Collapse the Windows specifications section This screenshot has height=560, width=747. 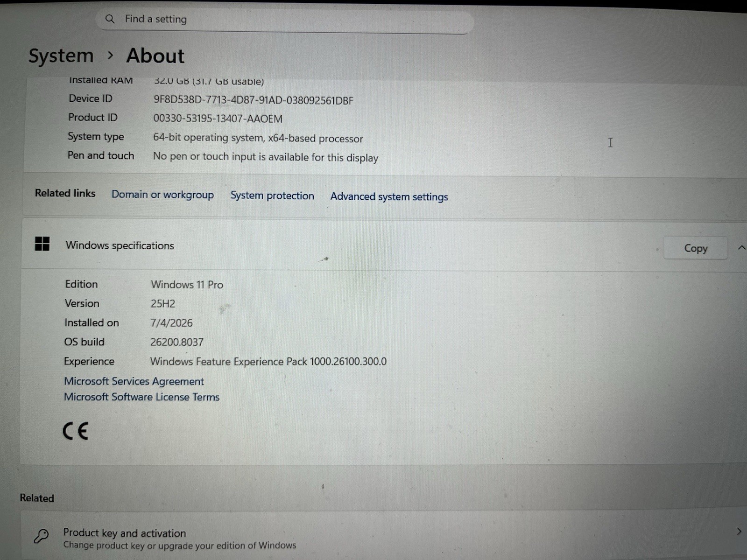[741, 248]
